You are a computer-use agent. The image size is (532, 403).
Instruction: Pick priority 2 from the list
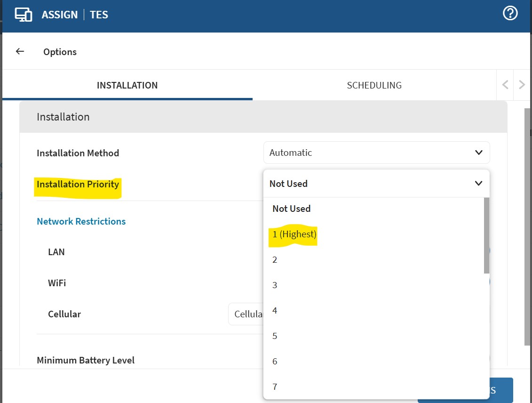(275, 259)
